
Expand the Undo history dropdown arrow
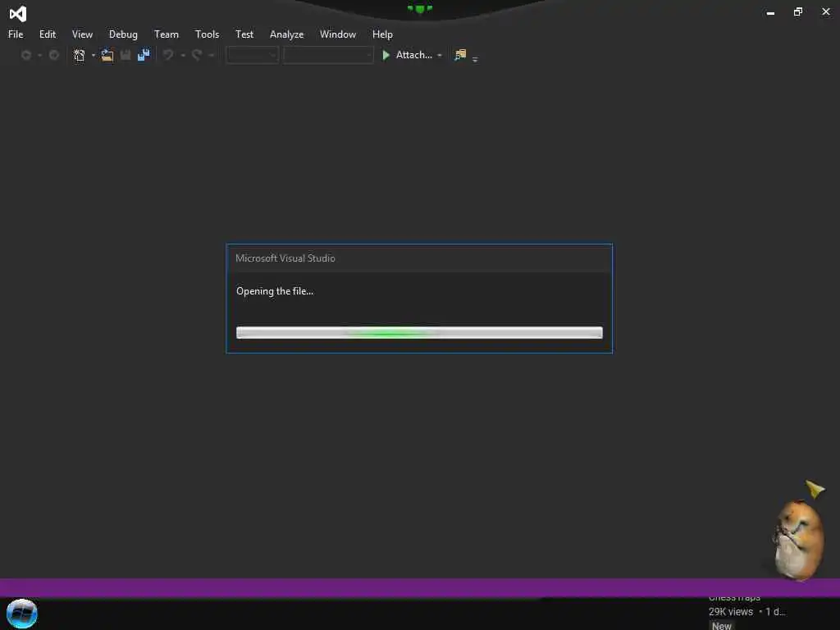click(x=183, y=55)
